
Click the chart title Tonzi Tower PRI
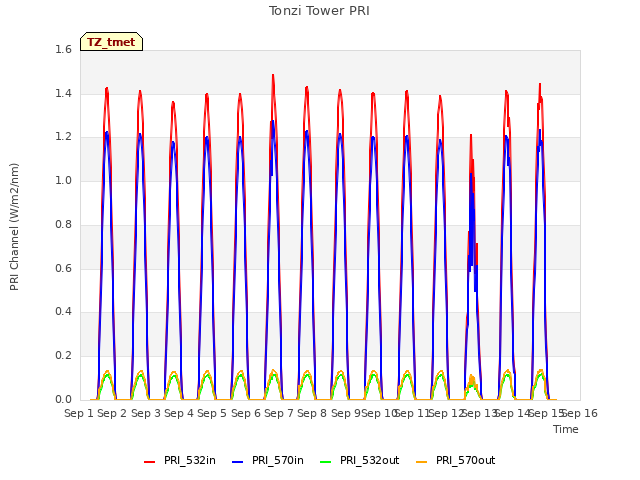(319, 11)
